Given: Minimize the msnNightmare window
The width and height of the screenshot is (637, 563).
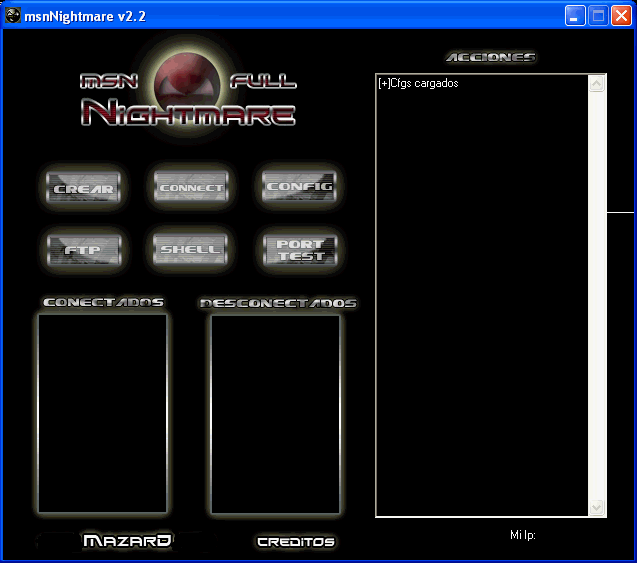Looking at the screenshot, I should pyautogui.click(x=575, y=16).
